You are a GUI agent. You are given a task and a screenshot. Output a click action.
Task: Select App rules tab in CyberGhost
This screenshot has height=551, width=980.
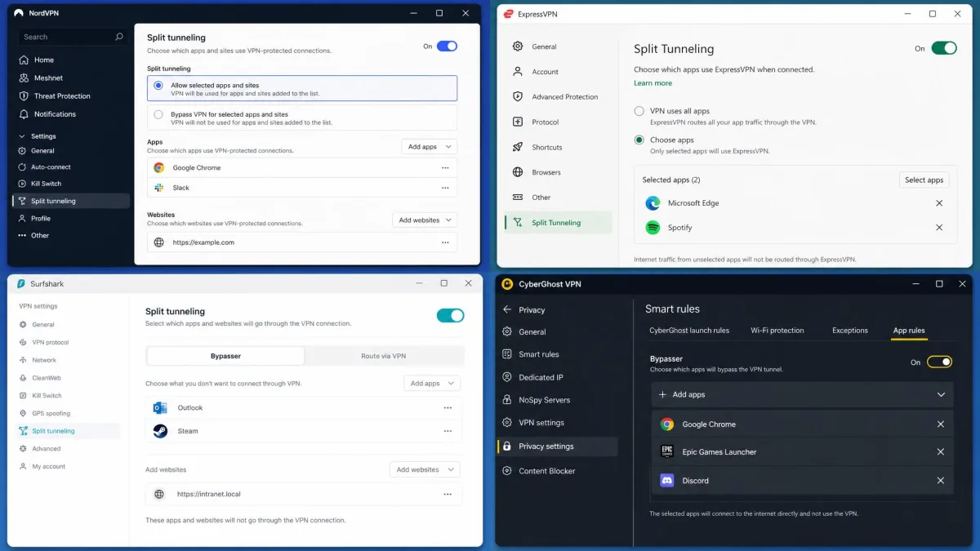[x=909, y=331]
